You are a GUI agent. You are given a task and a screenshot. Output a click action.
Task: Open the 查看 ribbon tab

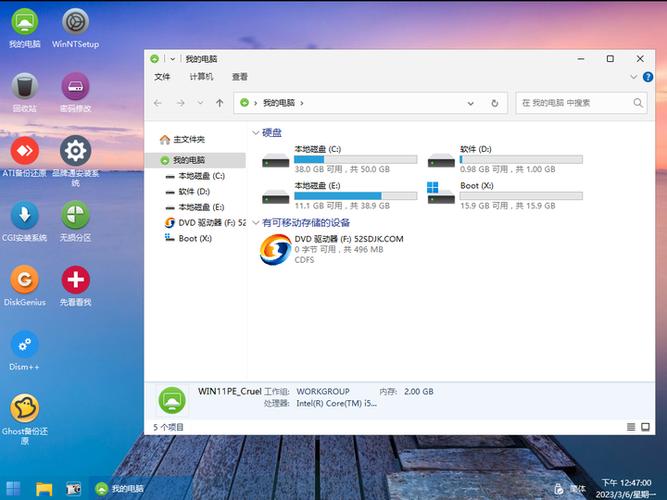pos(239,77)
